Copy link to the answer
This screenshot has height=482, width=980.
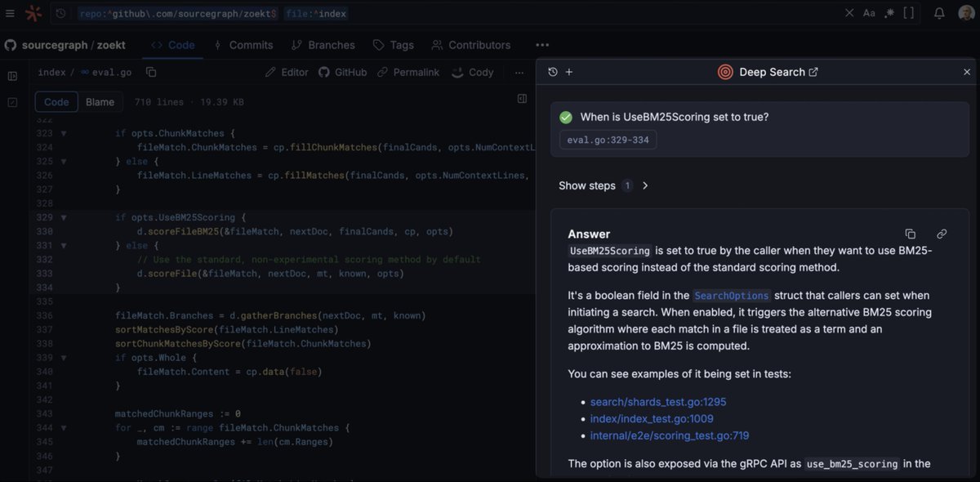942,234
